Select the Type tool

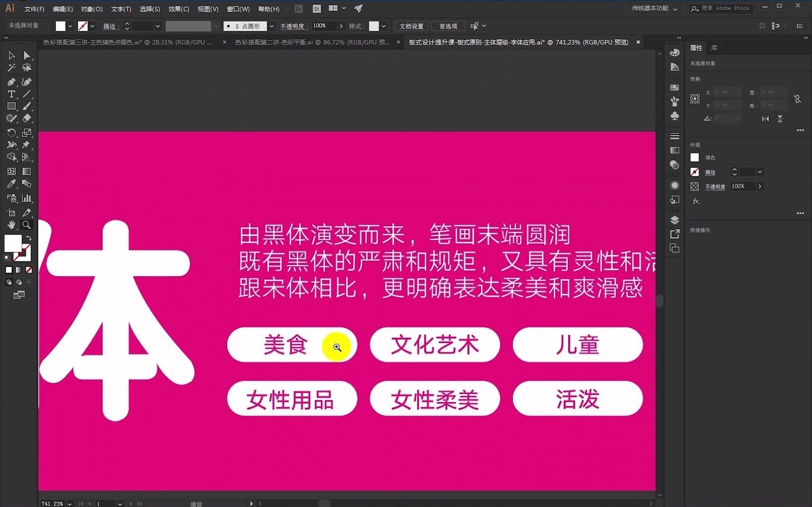(11, 94)
